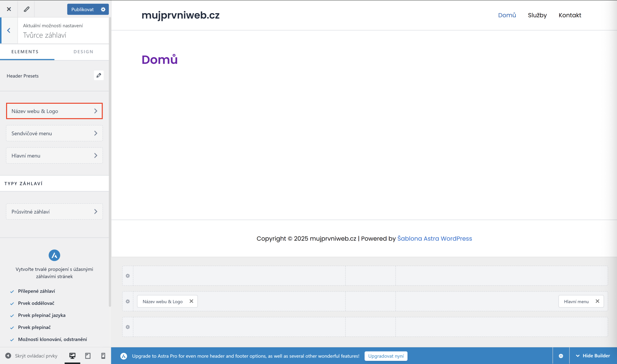Click the Publikovat button
The image size is (617, 364).
pyautogui.click(x=82, y=9)
